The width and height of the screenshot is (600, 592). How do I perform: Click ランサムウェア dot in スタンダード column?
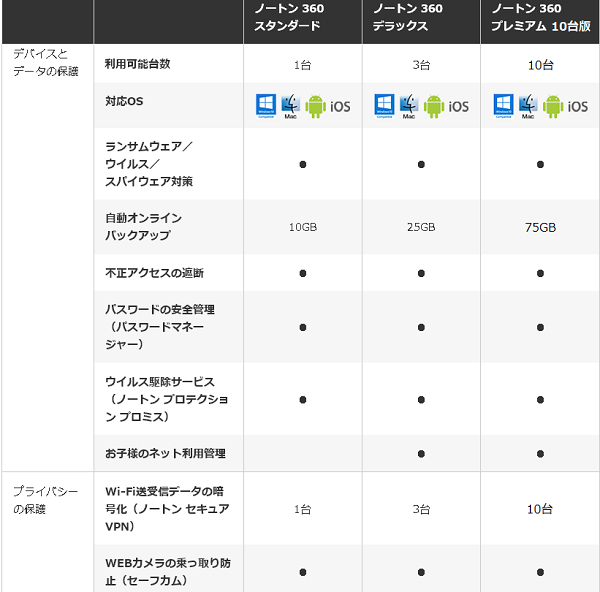coord(303,165)
